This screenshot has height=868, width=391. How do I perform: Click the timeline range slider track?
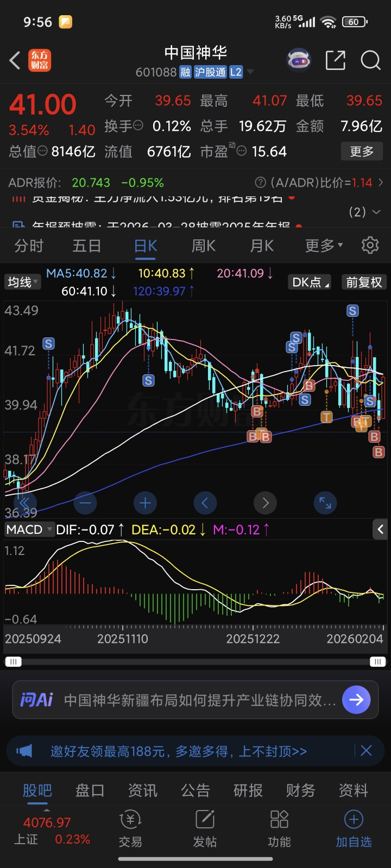tap(195, 661)
